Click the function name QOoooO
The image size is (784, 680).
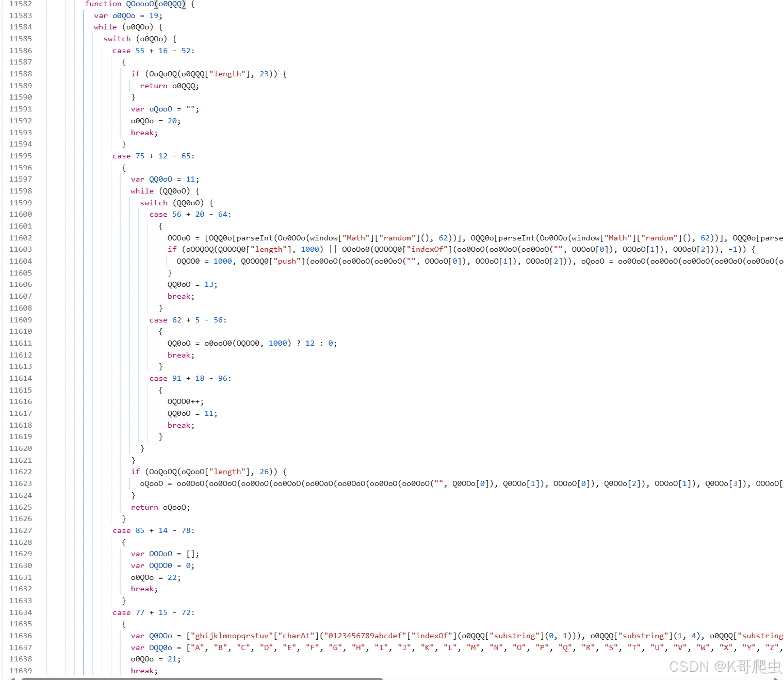click(140, 4)
